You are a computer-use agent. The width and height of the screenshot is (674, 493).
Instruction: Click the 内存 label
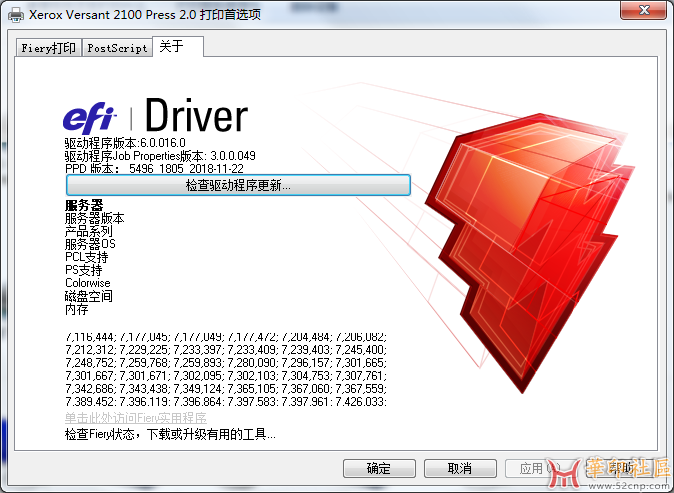pos(77,309)
